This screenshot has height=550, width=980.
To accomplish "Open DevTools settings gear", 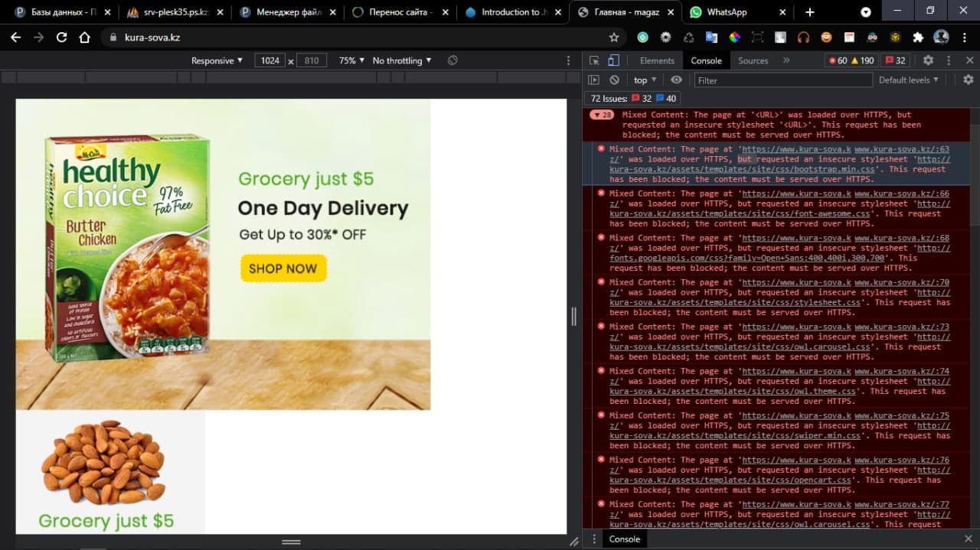I will pos(928,60).
